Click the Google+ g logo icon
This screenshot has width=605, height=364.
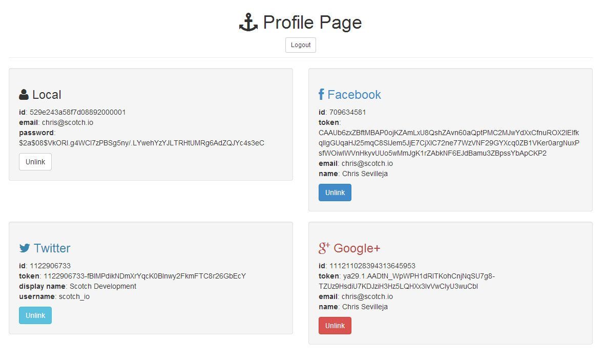[x=324, y=248]
